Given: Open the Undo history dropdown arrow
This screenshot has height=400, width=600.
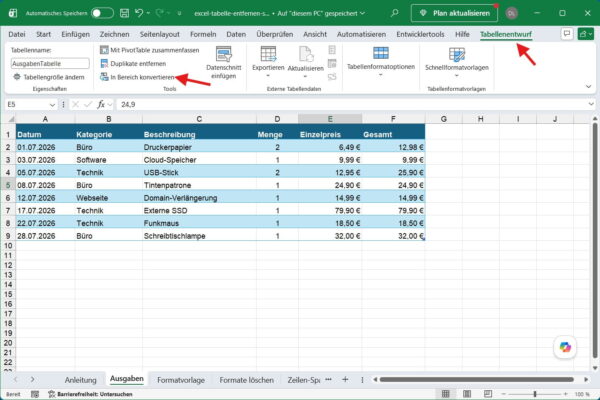Looking at the screenshot, I should pos(148,13).
